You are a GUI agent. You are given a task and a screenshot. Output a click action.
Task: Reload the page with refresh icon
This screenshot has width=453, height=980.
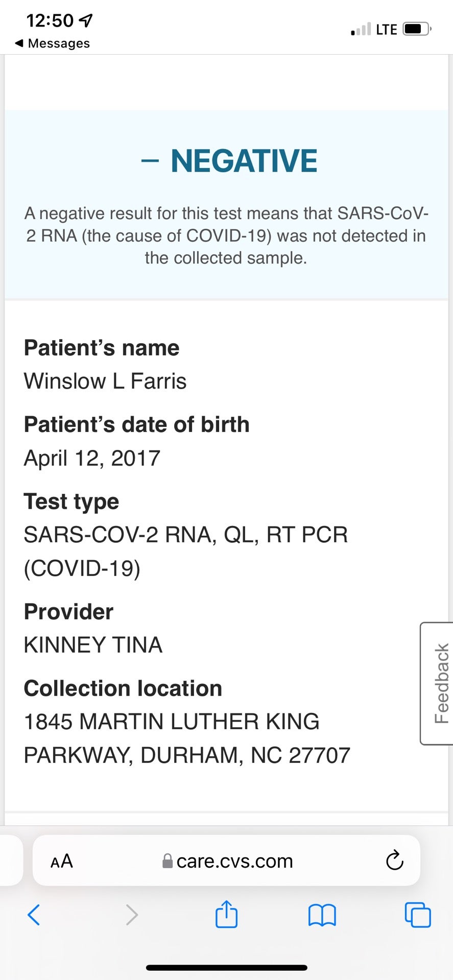(x=394, y=861)
